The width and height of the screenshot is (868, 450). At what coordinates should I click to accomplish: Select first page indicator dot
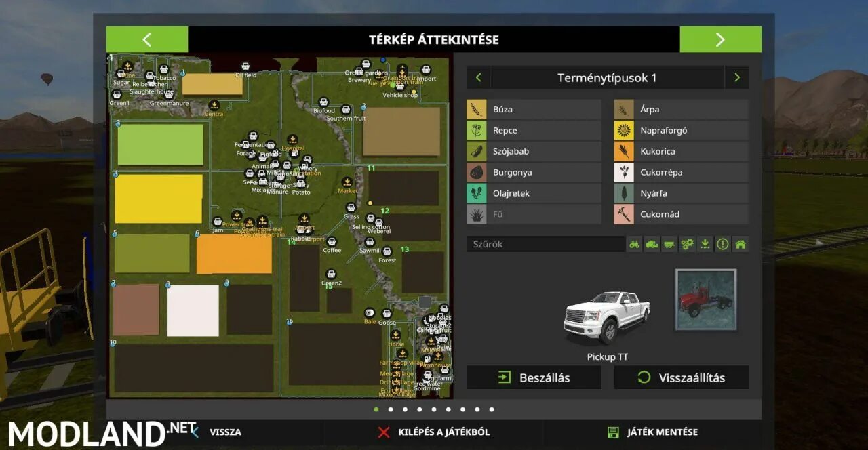(376, 409)
